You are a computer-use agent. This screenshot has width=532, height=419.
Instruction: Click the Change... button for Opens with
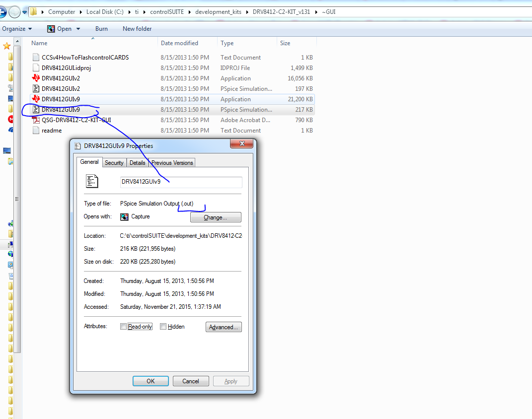(216, 217)
